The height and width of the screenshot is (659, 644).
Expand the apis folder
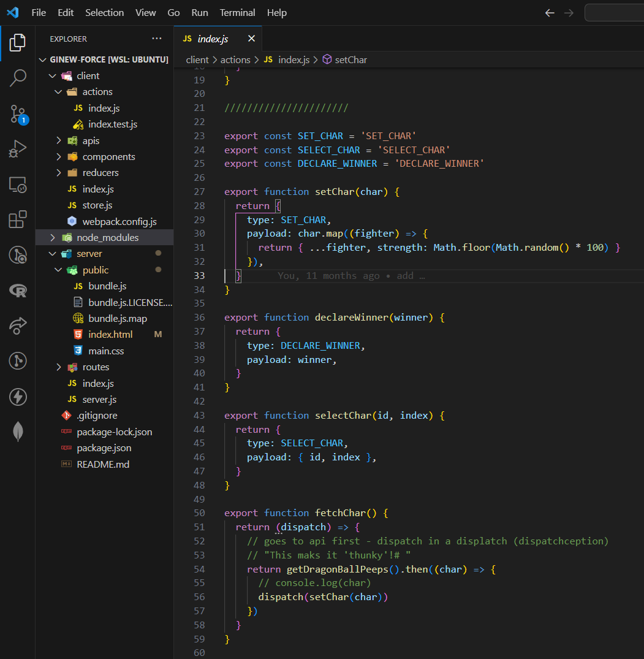(x=58, y=141)
